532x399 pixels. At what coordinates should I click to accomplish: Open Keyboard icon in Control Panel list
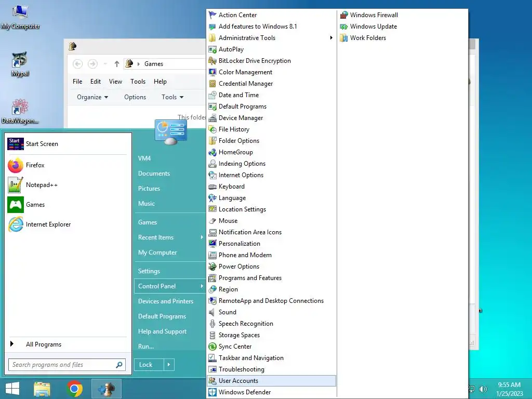point(212,187)
